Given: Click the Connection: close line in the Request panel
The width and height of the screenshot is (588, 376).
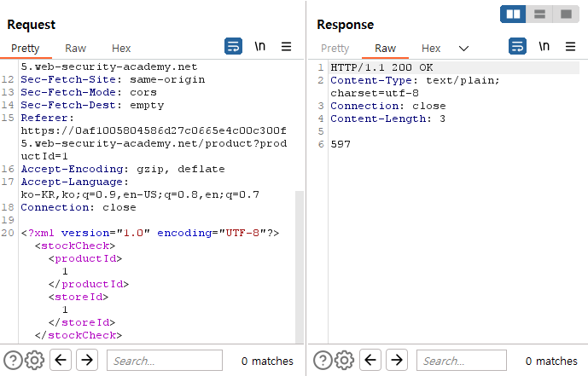Looking at the screenshot, I should [x=79, y=207].
